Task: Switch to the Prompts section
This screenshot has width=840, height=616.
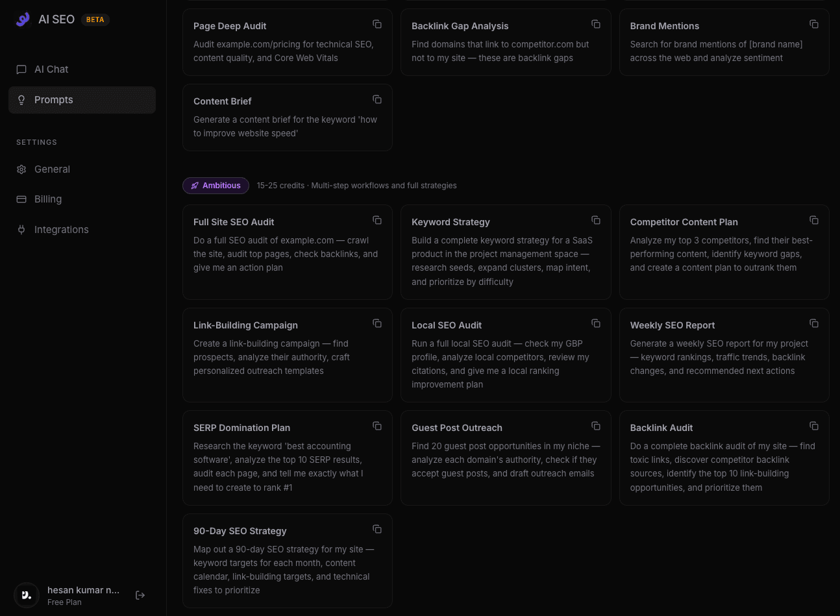Action: pyautogui.click(x=53, y=99)
